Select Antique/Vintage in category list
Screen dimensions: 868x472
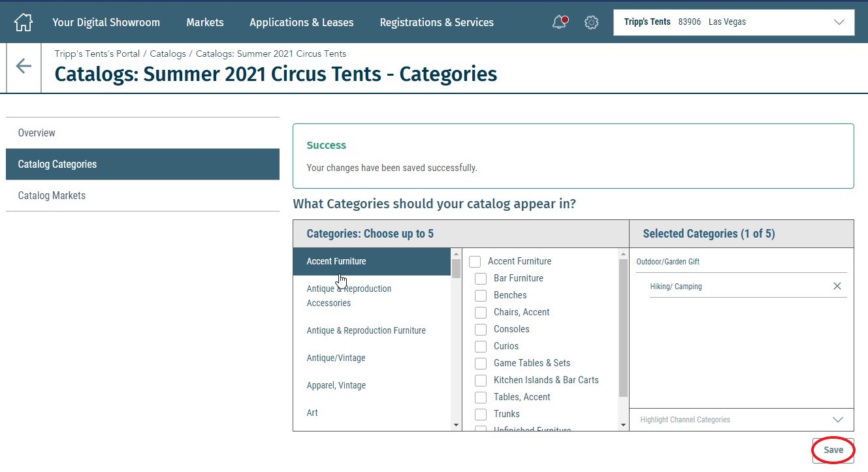point(336,358)
